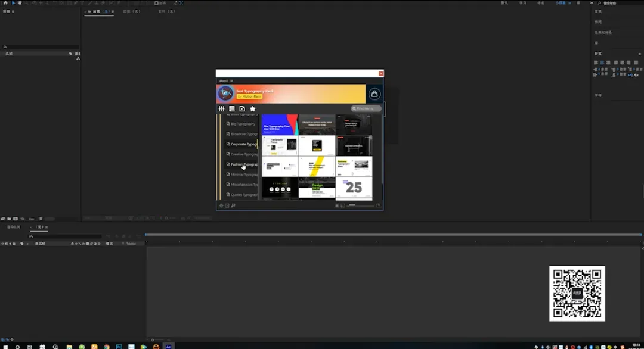644x349 pixels.
Task: Open the Render Queue tab
Action: click(x=14, y=227)
